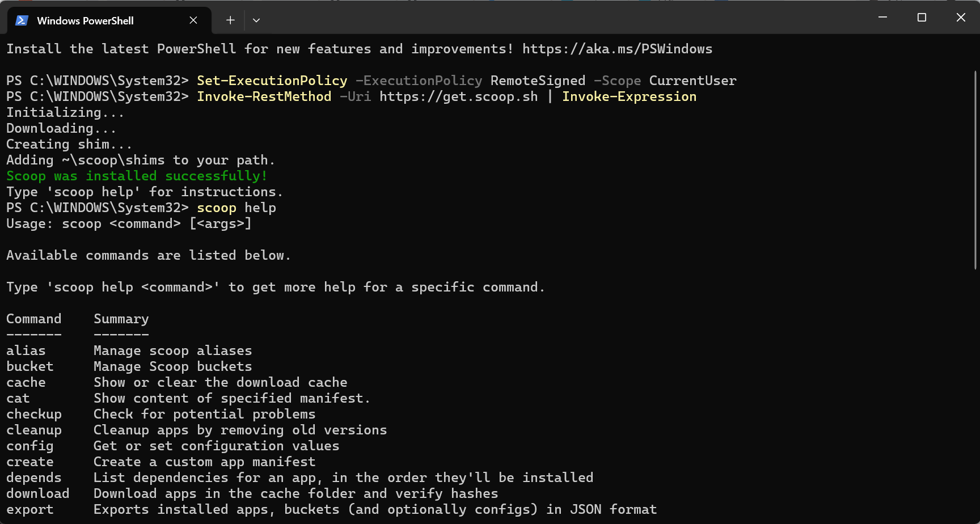Close the terminal window

961,18
